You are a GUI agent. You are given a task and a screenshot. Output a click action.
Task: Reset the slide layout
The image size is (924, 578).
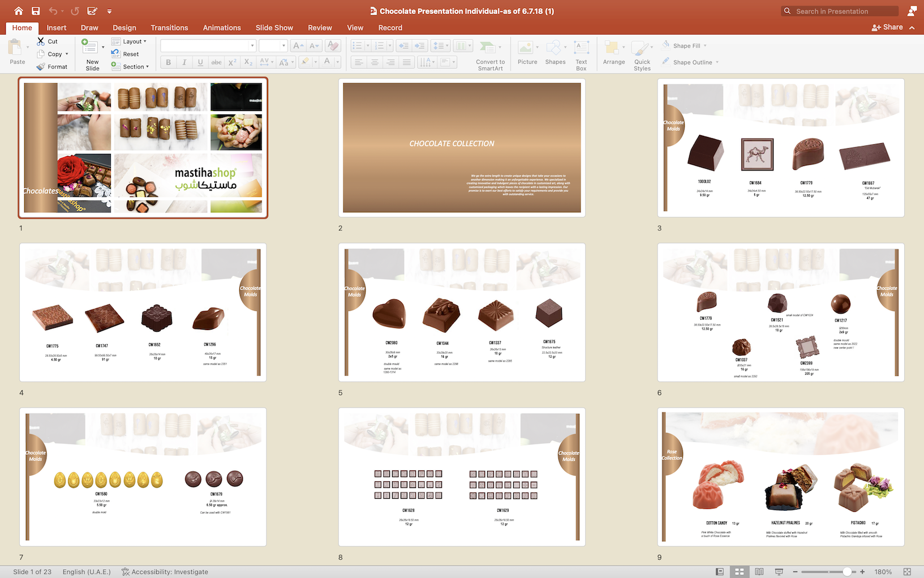coord(125,54)
